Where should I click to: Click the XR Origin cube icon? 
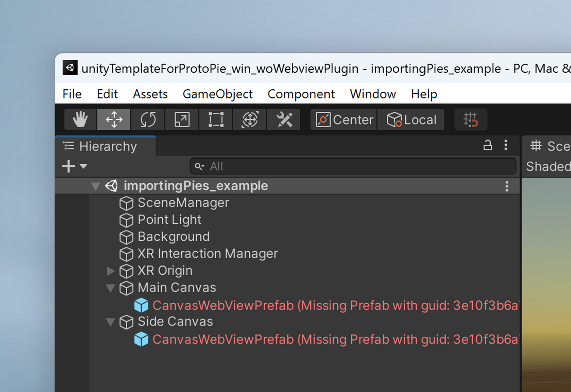pyautogui.click(x=126, y=271)
